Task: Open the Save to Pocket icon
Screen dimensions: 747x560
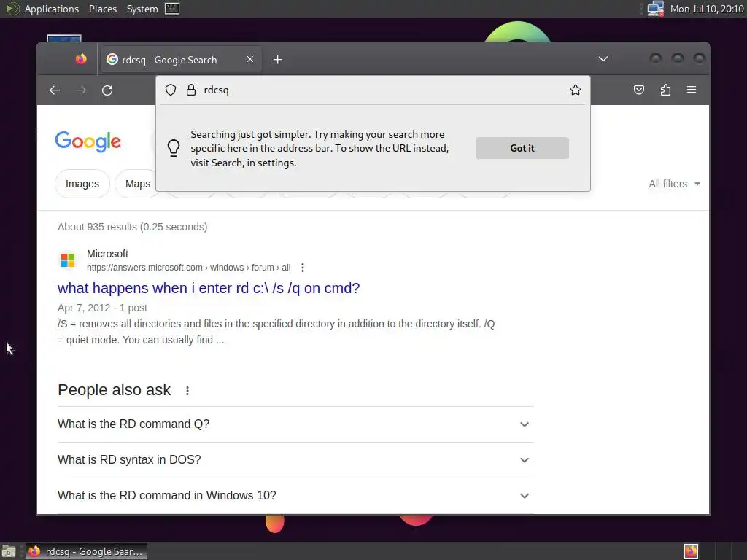Action: click(639, 90)
